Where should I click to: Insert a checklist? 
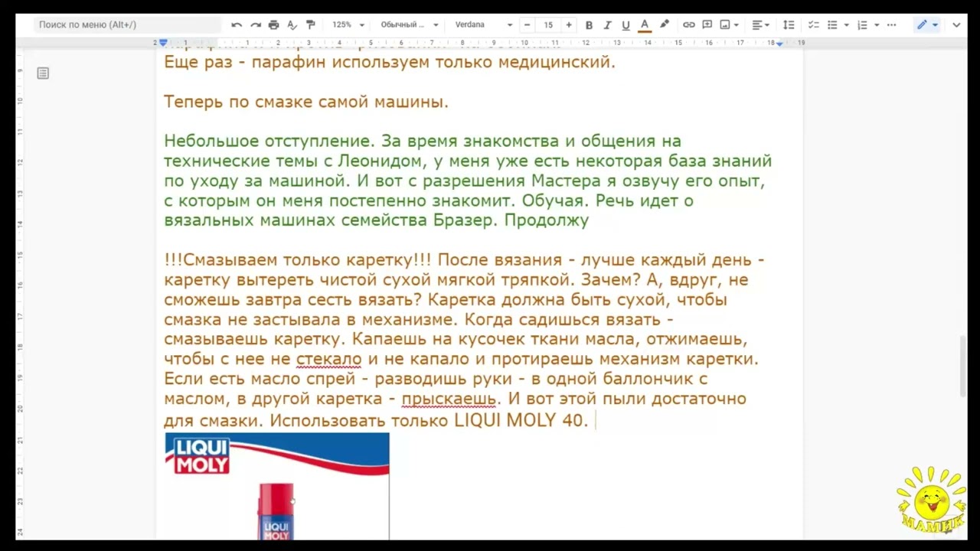point(814,24)
